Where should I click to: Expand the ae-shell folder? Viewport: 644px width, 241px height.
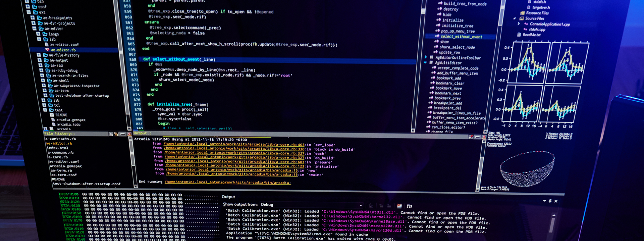point(43,81)
